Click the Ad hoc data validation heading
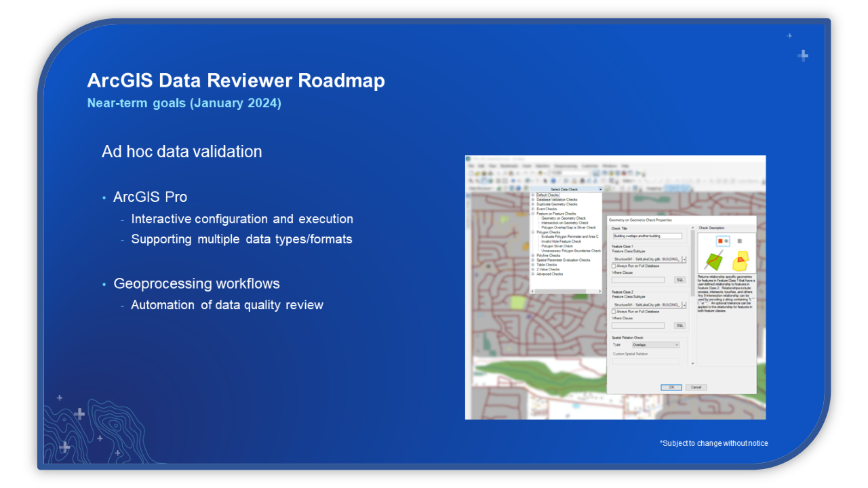 pyautogui.click(x=182, y=152)
